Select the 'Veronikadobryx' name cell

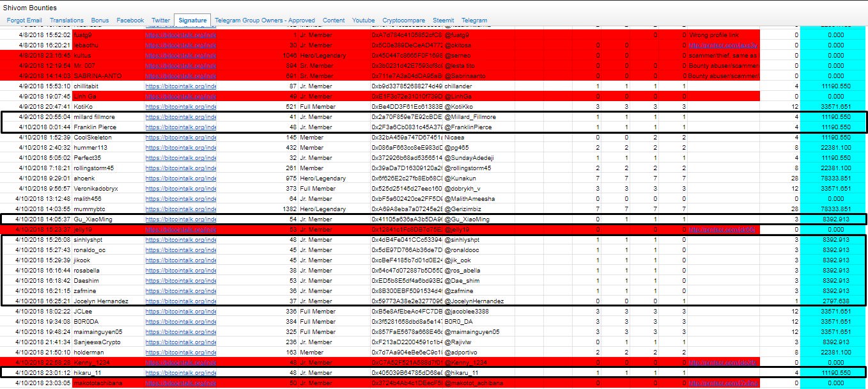(x=96, y=189)
